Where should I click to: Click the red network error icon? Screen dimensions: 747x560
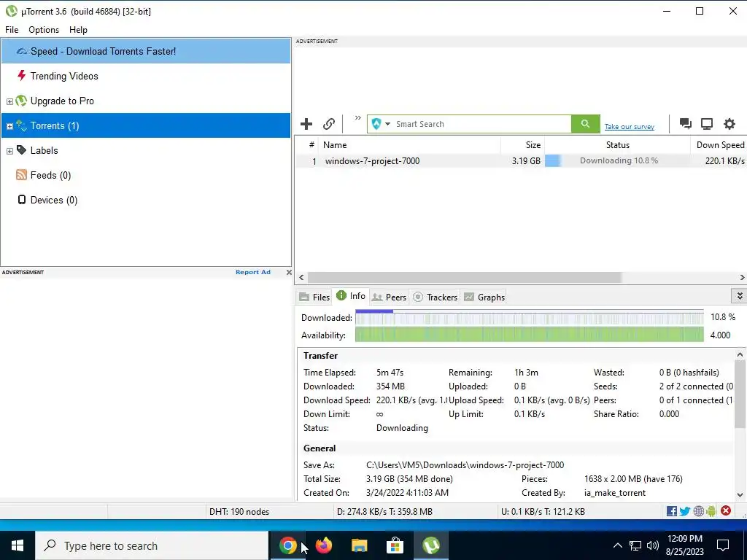(726, 511)
